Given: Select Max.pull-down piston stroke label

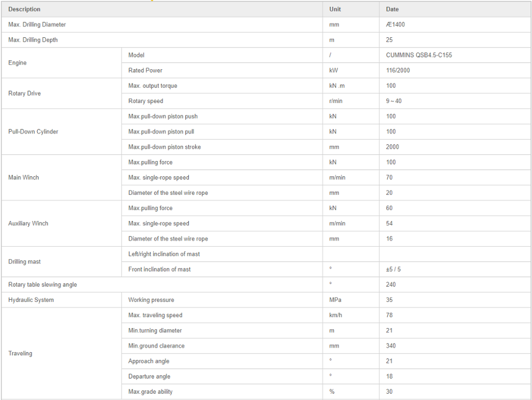Looking at the screenshot, I should coord(164,147).
